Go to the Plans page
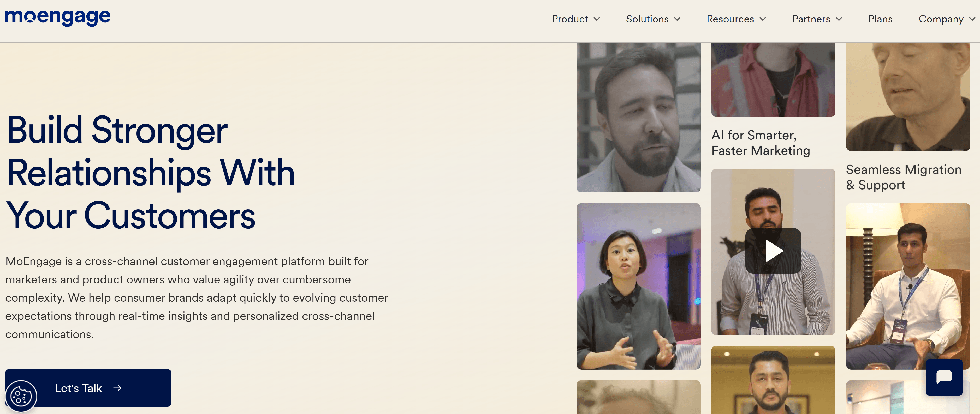This screenshot has width=980, height=414. pyautogui.click(x=880, y=19)
